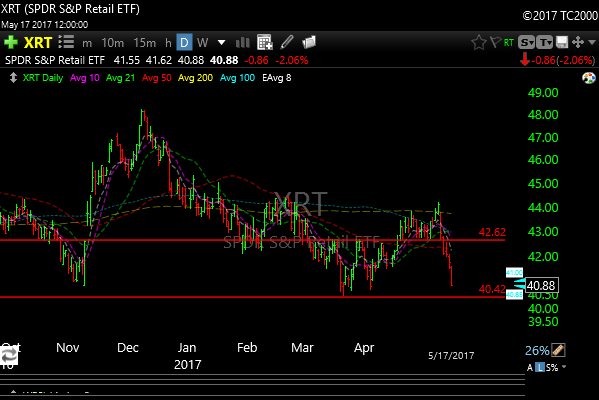Image resolution: width=599 pixels, height=400 pixels.
Task: Click the 44.00 price axis label
Action: [x=543, y=207]
